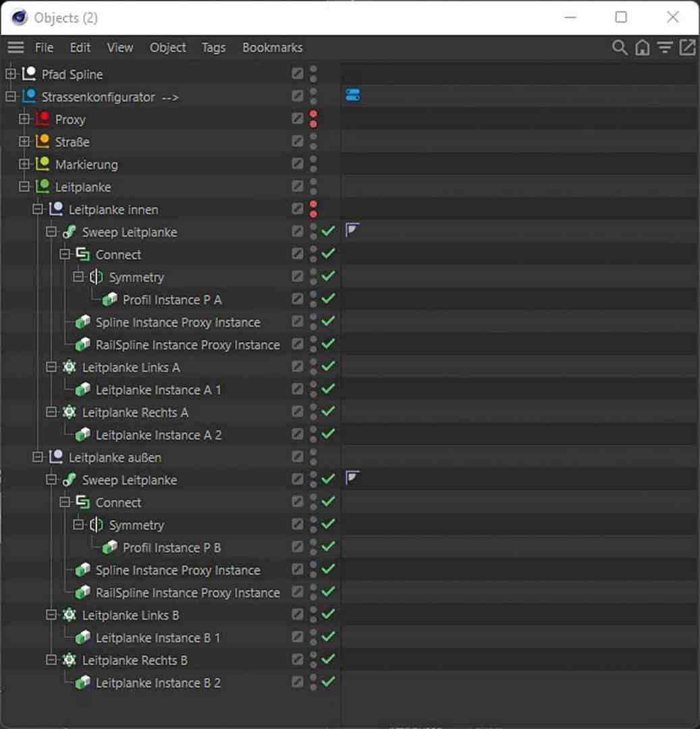Click the Xpresso tag on Strassenkonfigurator

(352, 95)
